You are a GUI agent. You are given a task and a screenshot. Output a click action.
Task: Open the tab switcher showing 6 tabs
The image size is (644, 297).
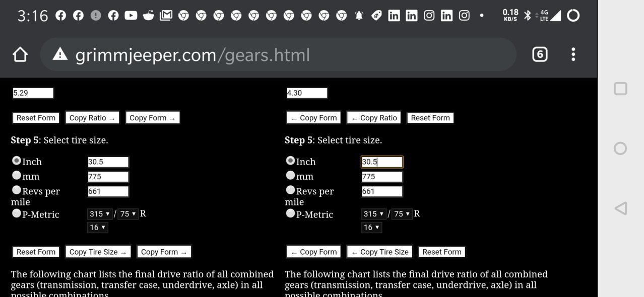coord(540,54)
